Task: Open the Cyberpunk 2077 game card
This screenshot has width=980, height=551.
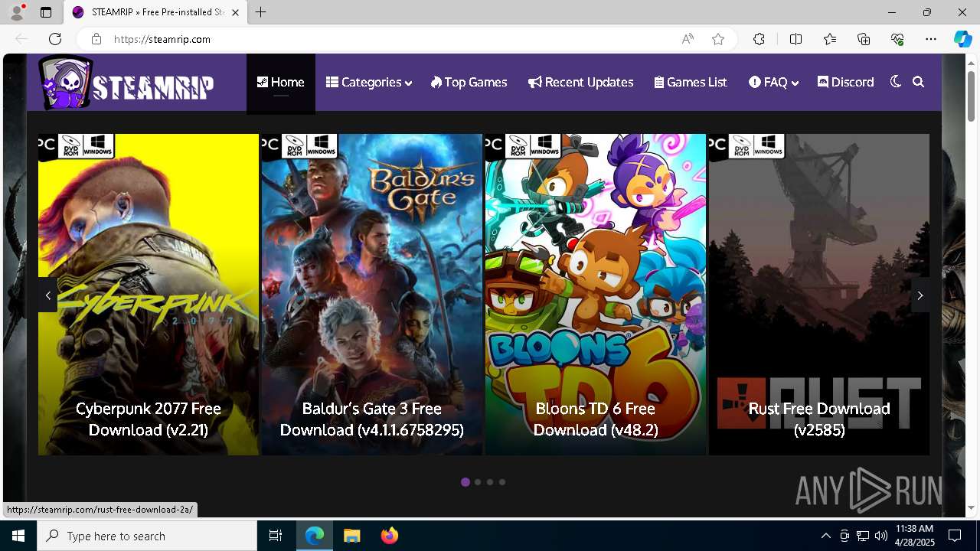Action: 149,295
